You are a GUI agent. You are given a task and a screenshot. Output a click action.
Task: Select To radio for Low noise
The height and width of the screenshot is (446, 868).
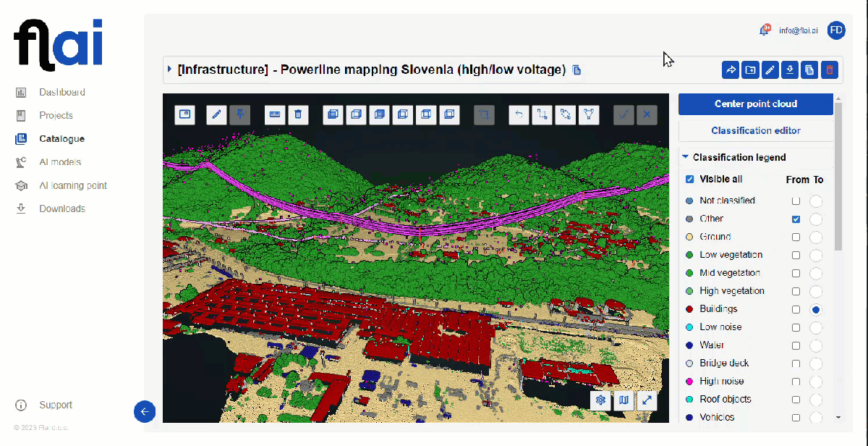[x=816, y=327]
